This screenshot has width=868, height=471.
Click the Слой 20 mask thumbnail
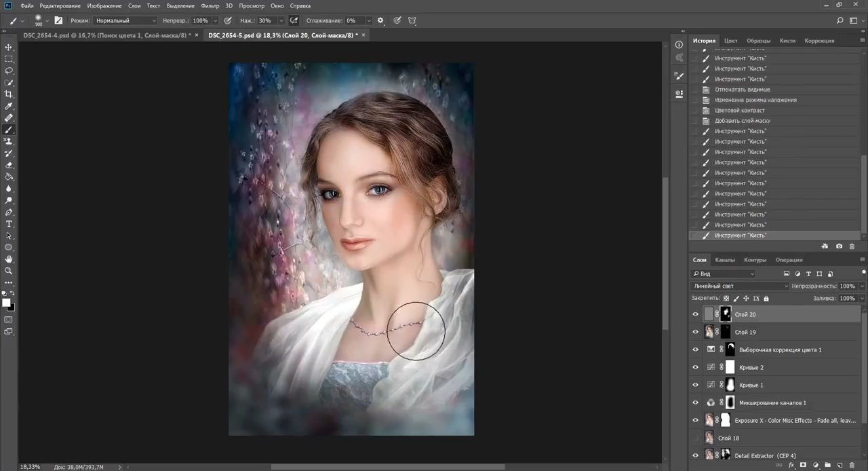[x=726, y=314]
